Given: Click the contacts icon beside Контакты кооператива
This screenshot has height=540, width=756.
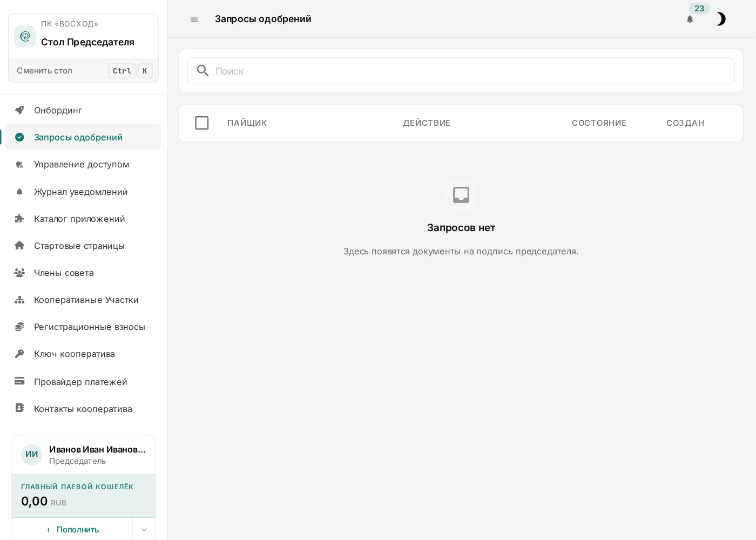Looking at the screenshot, I should click(19, 408).
